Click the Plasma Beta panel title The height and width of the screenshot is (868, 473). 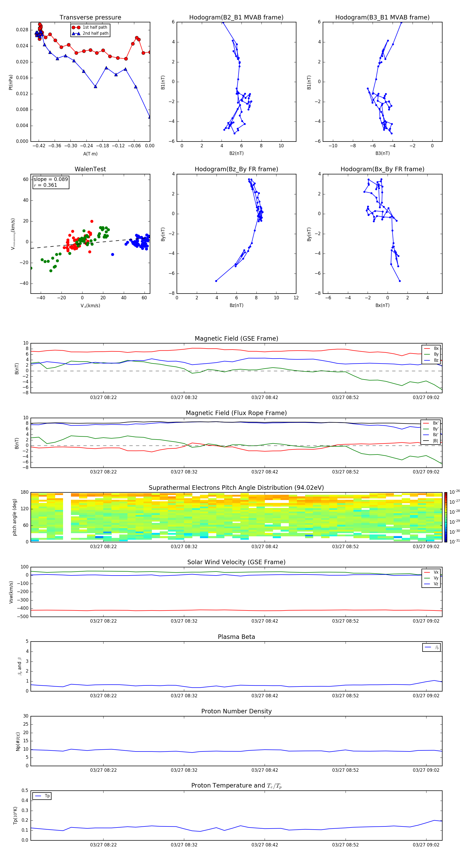[x=236, y=637]
